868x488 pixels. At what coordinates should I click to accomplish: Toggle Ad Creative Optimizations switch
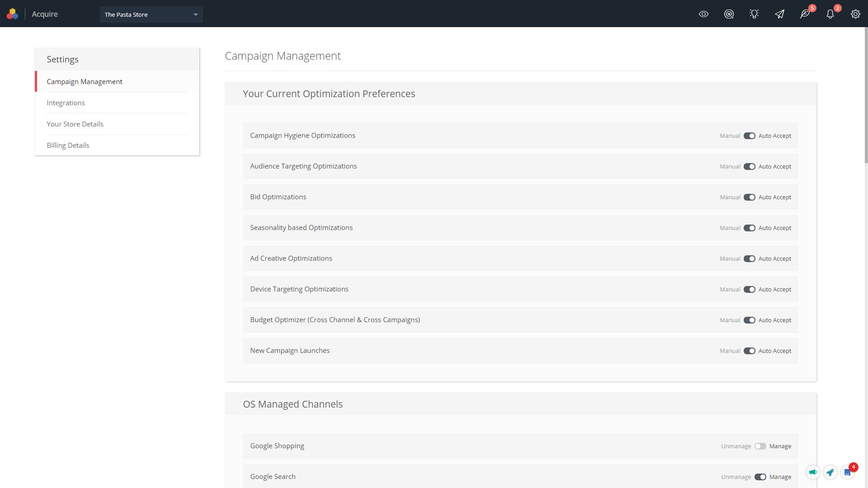pos(749,259)
